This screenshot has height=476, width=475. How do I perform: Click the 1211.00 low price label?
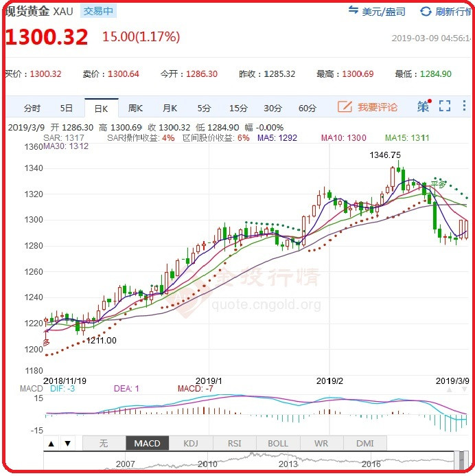pyautogui.click(x=102, y=340)
